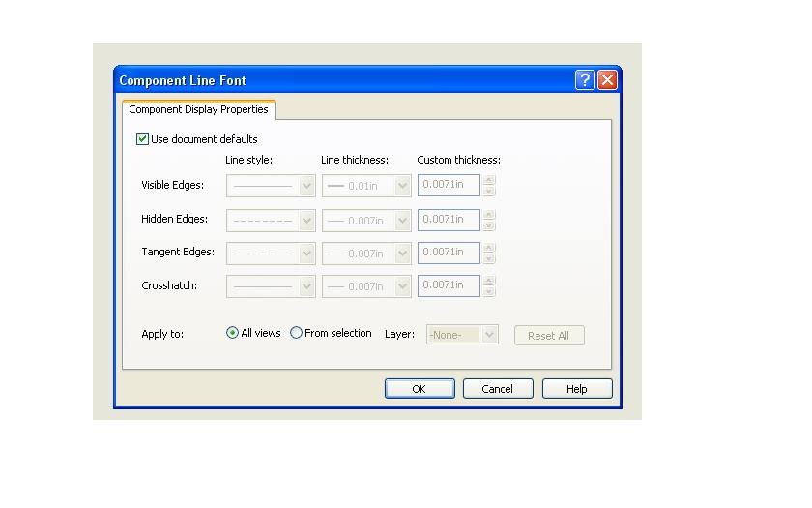Click the 'Tangent Edges:' label
Screen dimensions: 812x508
click(x=178, y=252)
